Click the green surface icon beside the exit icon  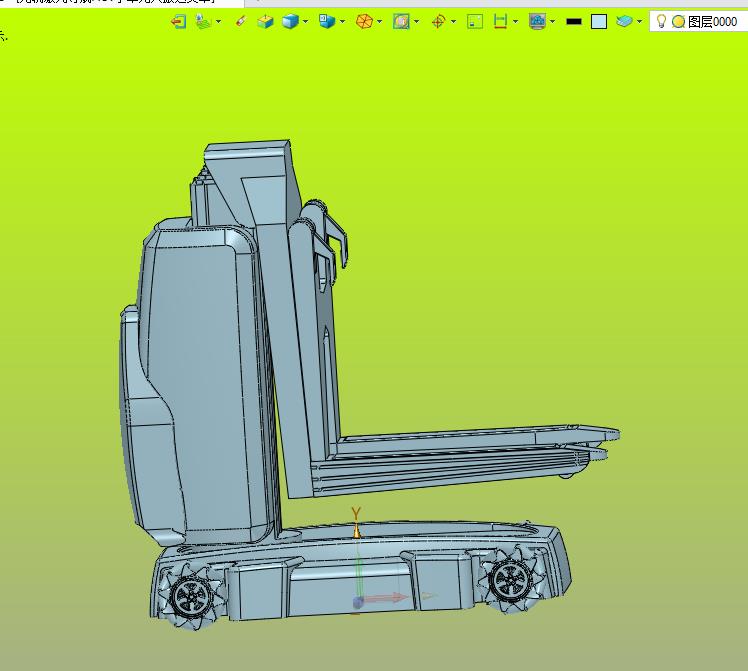tap(204, 21)
